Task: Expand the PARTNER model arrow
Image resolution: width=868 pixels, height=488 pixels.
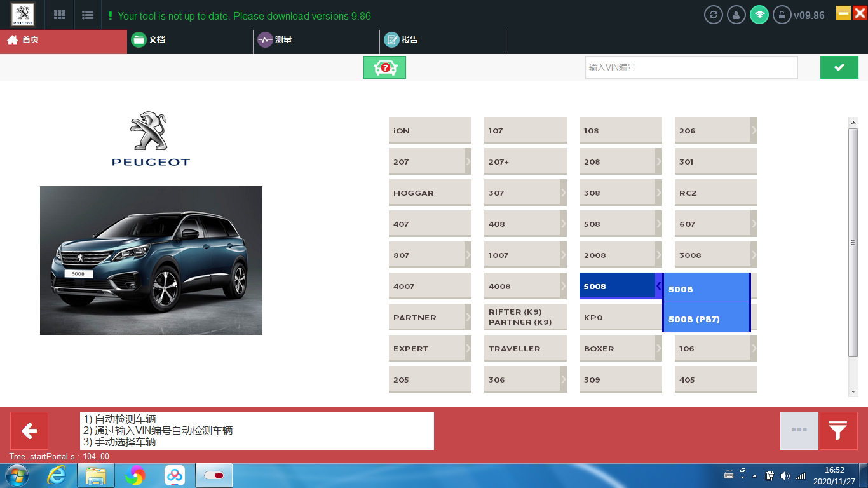Action: 468,317
